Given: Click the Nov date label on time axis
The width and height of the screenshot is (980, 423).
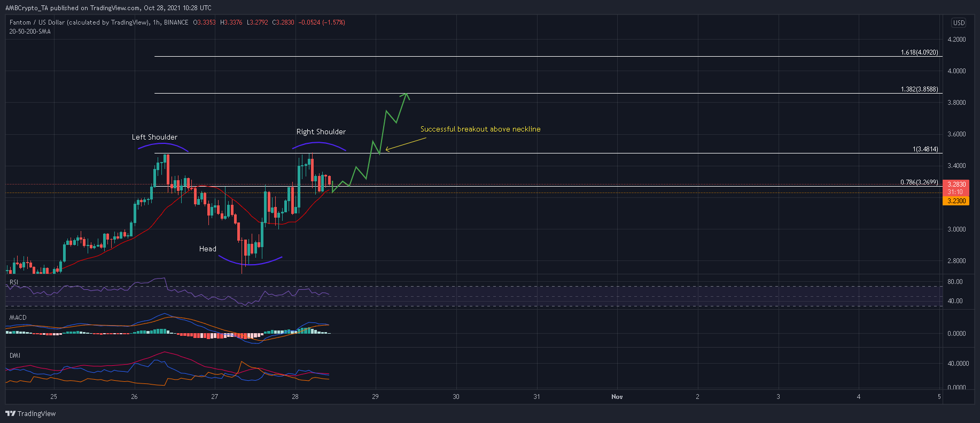Looking at the screenshot, I should click(x=617, y=397).
